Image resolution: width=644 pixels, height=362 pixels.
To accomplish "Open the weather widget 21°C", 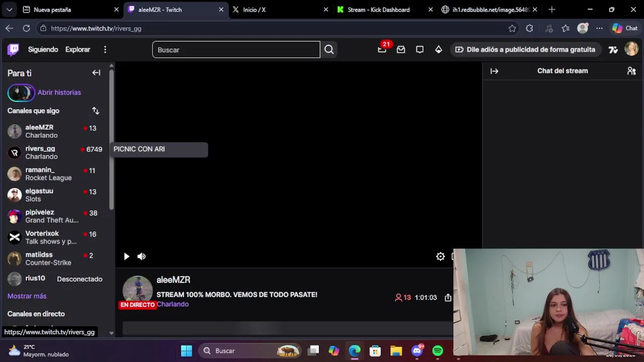I will (38, 350).
